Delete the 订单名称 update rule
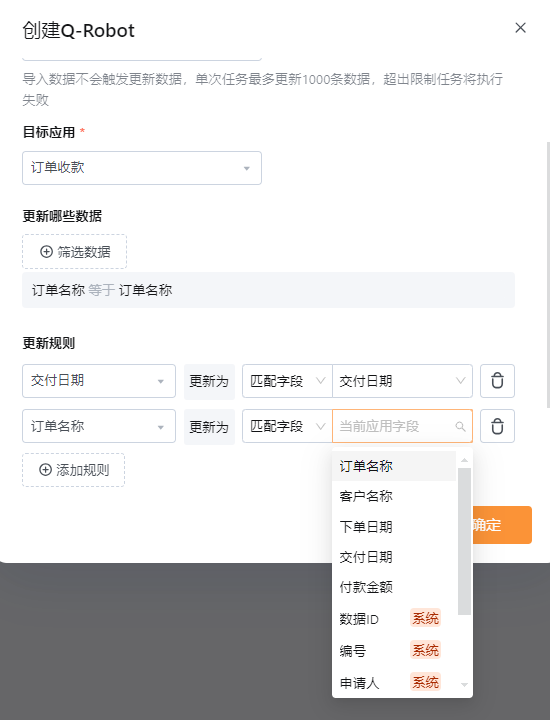This screenshot has width=550, height=720. pos(497,426)
